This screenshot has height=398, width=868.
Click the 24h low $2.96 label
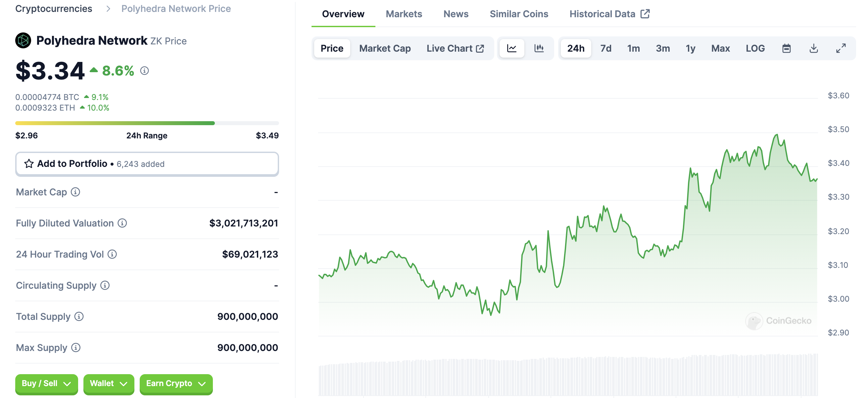[26, 135]
